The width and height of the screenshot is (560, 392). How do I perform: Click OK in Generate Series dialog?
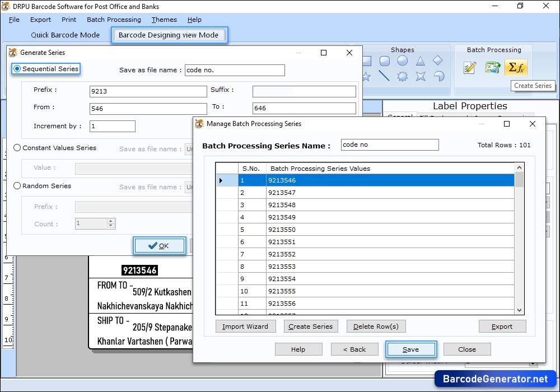159,246
